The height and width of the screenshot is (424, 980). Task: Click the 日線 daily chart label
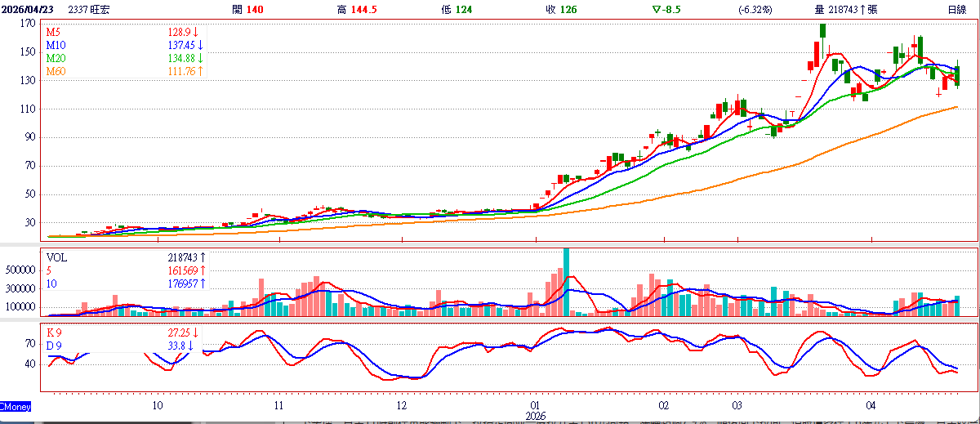coord(957,10)
